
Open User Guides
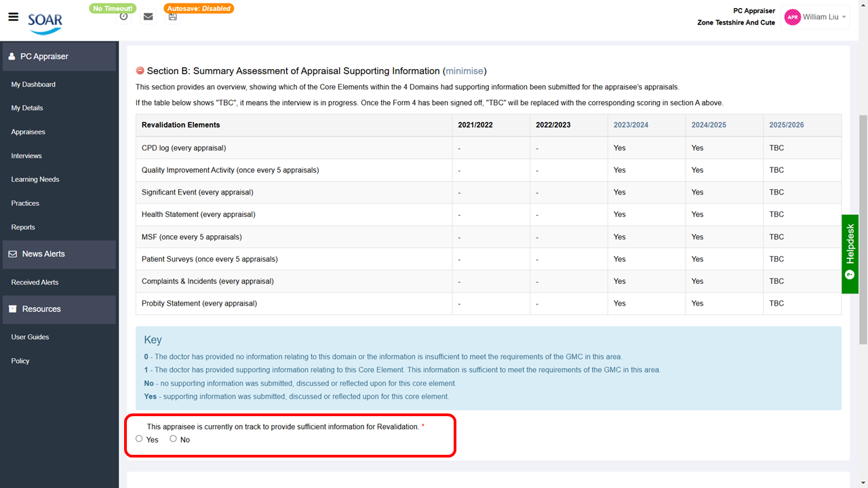click(30, 338)
